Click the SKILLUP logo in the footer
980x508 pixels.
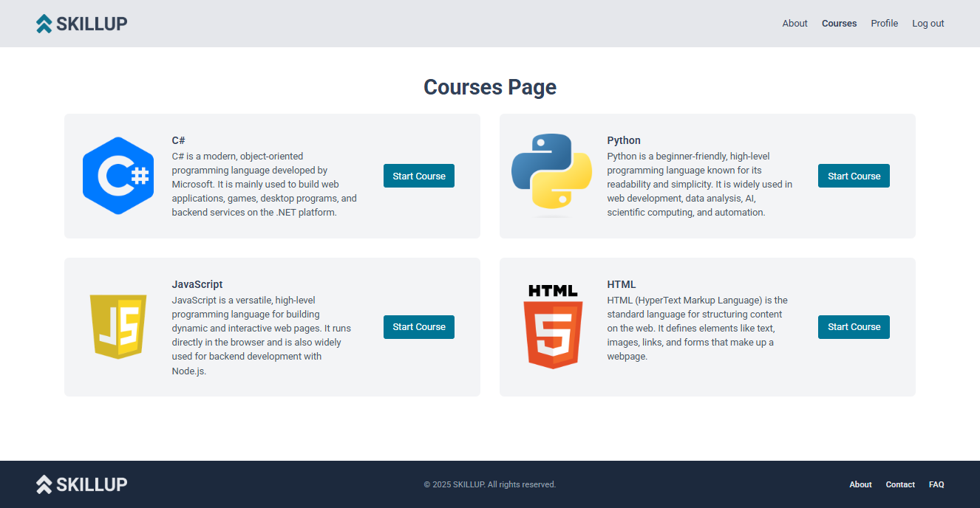point(81,484)
